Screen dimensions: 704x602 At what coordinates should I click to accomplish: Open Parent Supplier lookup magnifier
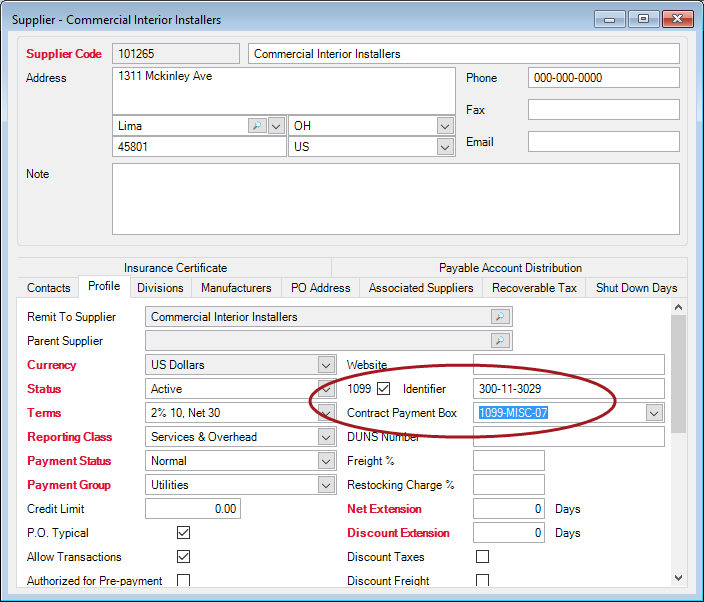click(x=500, y=341)
